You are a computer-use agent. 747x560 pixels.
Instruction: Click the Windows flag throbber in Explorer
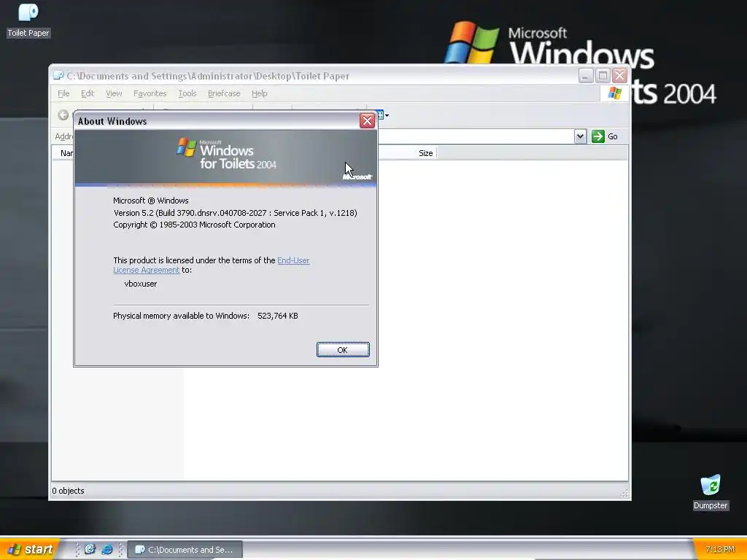614,93
